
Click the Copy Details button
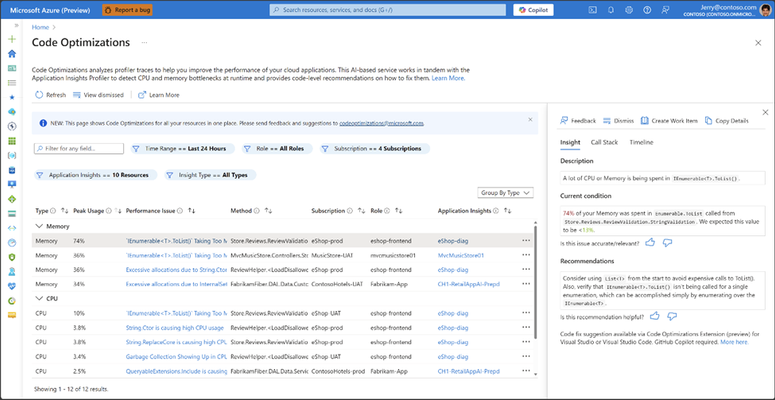point(727,121)
